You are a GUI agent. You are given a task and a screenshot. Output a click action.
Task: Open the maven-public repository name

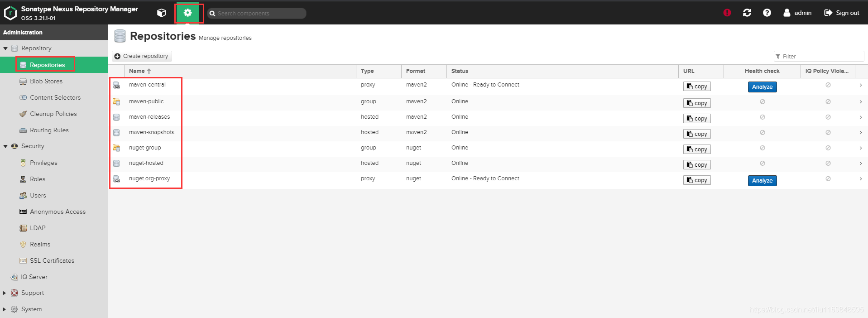click(x=146, y=101)
